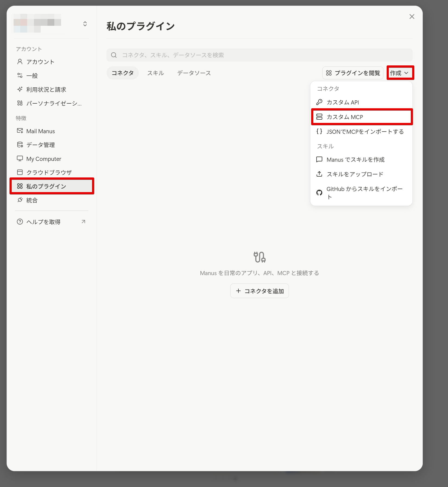
Task: Open データ管理 in sidebar
Action: (x=52, y=145)
